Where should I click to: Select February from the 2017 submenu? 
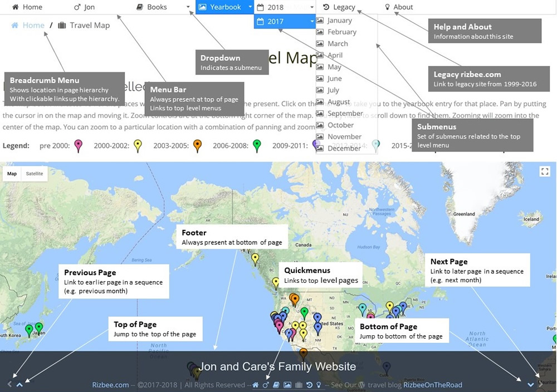pyautogui.click(x=336, y=32)
